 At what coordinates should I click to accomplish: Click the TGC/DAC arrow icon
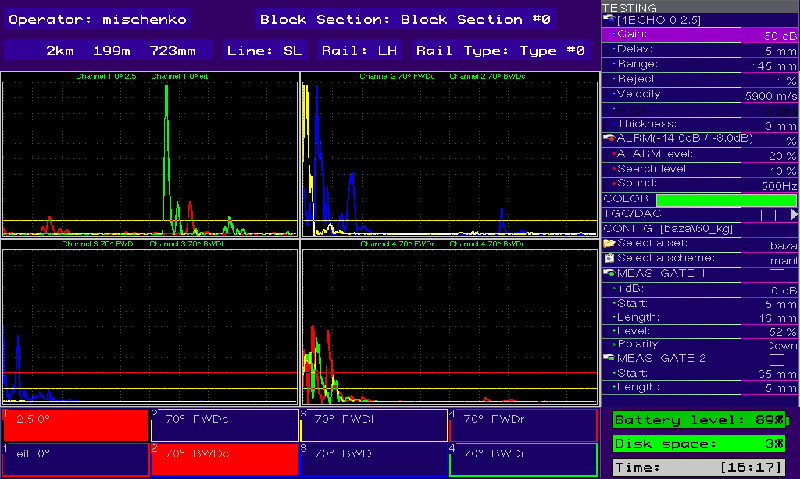[794, 214]
